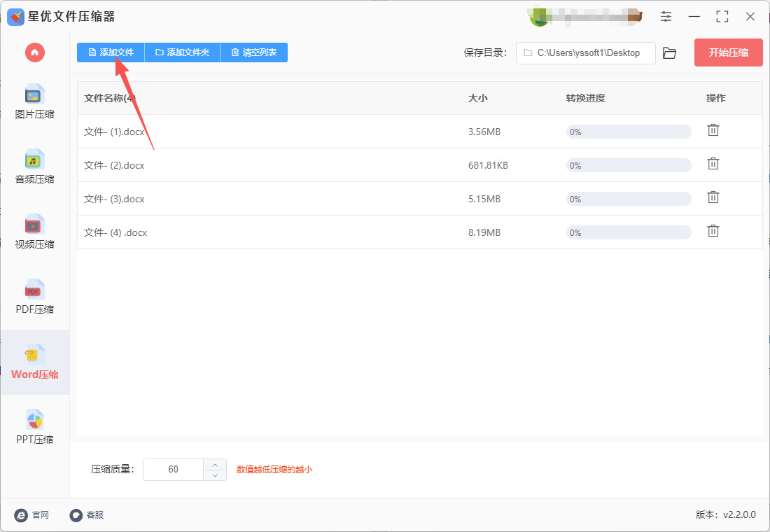Click the hint 数值越低压缩的越小

(x=274, y=470)
